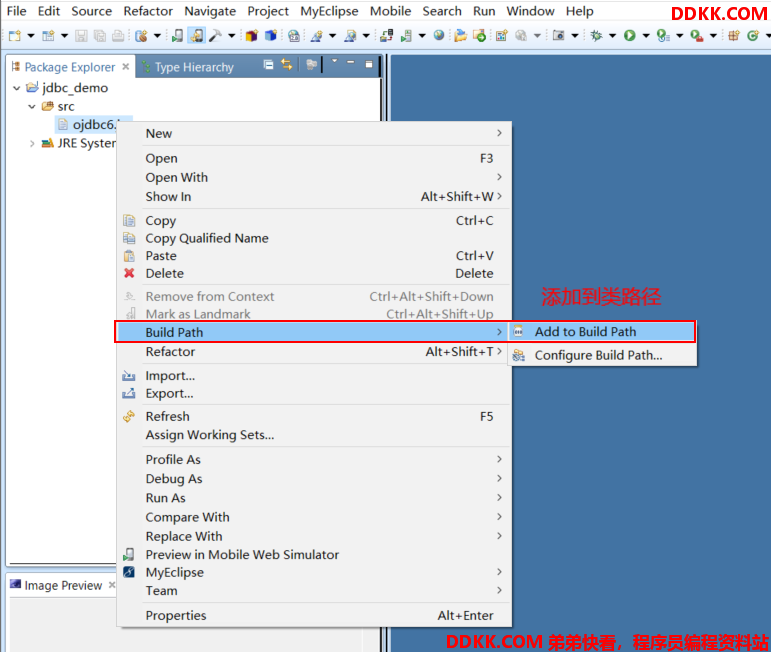Close the Package Explorer tab

[126, 66]
